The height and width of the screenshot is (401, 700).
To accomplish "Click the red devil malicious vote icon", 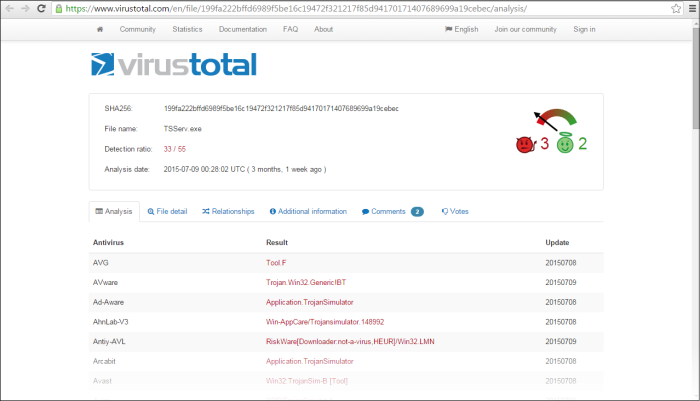I will click(524, 144).
